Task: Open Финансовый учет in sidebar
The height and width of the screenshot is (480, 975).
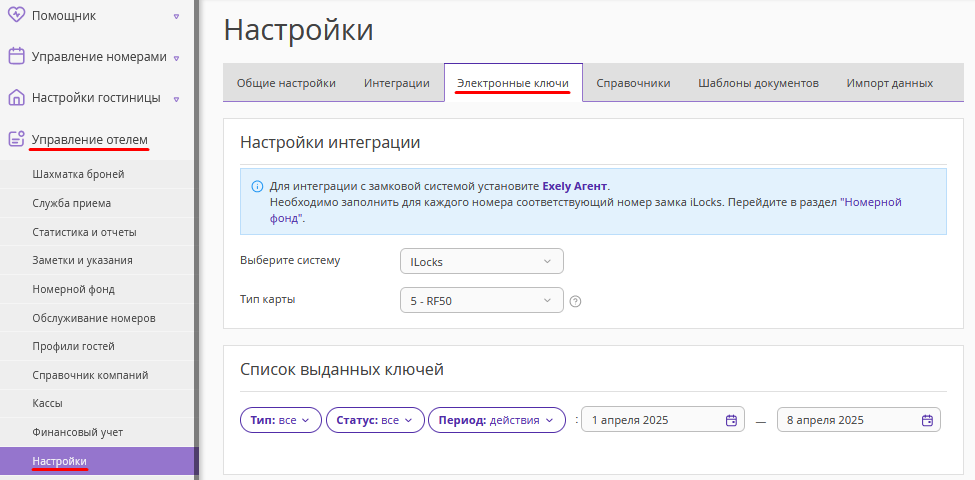Action: tap(98, 432)
